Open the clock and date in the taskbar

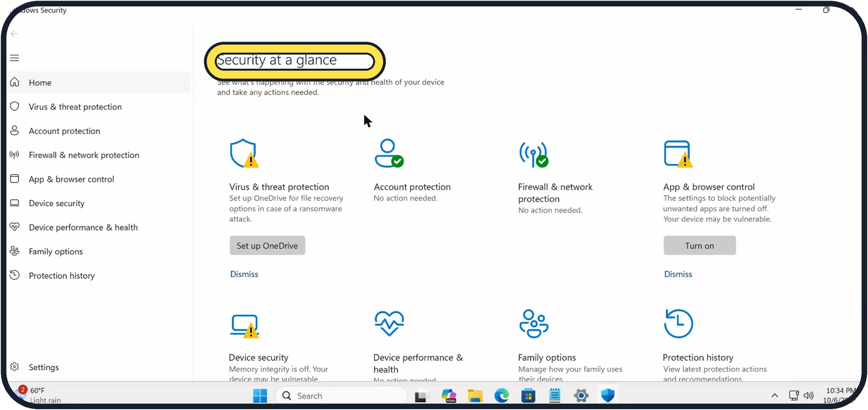coord(840,395)
